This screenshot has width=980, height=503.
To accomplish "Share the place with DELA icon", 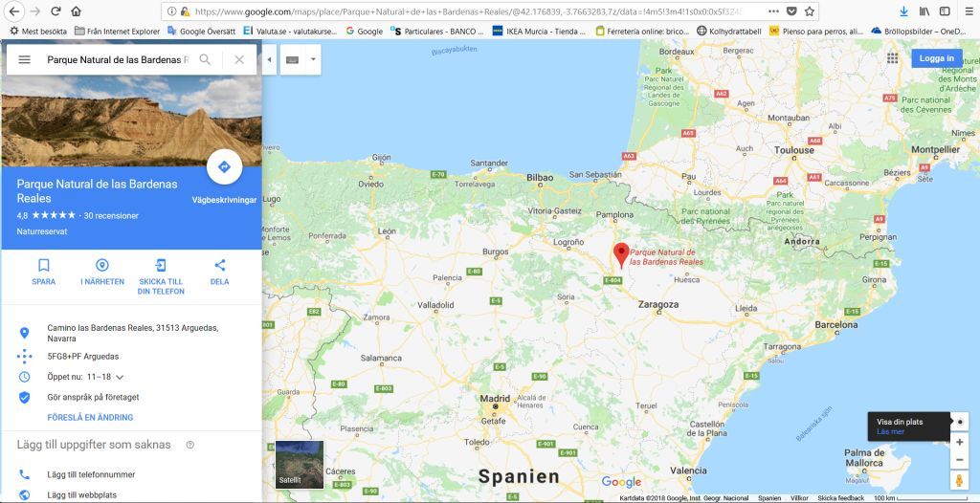I will [219, 265].
